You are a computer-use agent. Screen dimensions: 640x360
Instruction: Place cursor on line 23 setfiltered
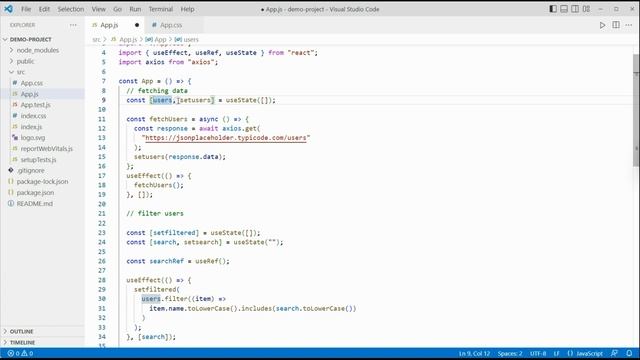click(x=174, y=233)
